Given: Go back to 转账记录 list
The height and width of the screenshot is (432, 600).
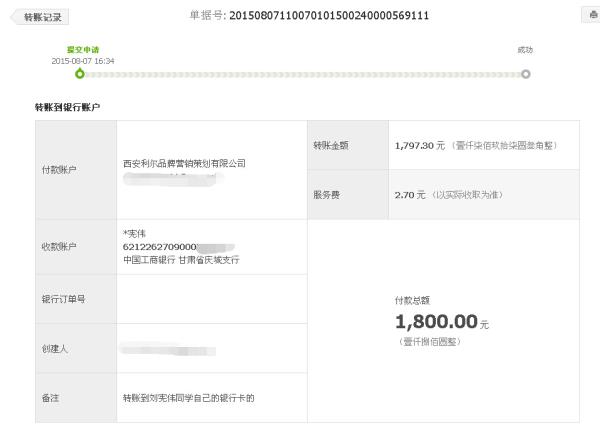Looking at the screenshot, I should (40, 17).
